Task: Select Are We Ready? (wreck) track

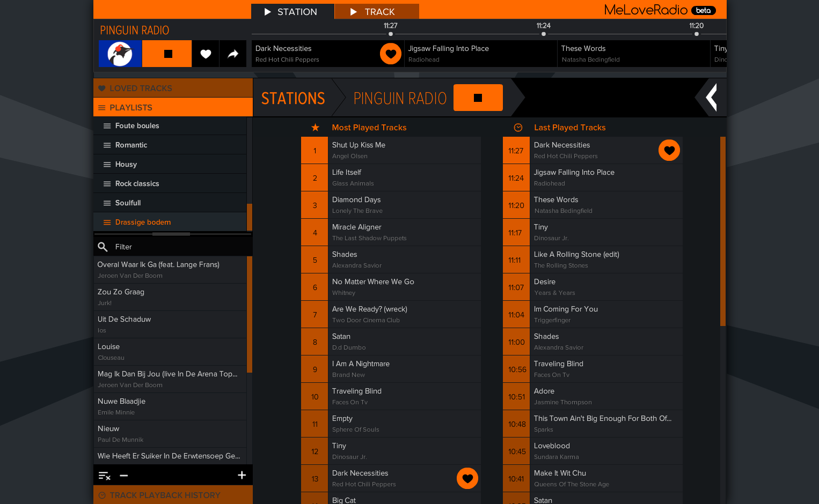Action: (391, 314)
